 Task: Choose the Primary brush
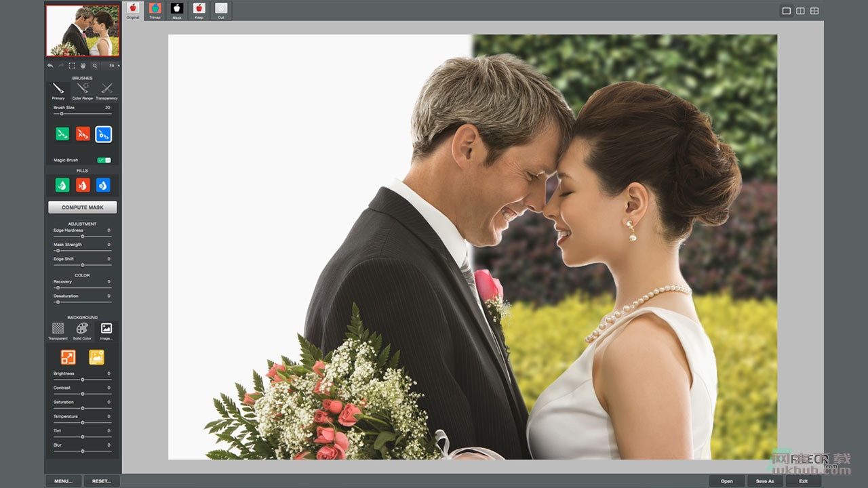point(58,91)
